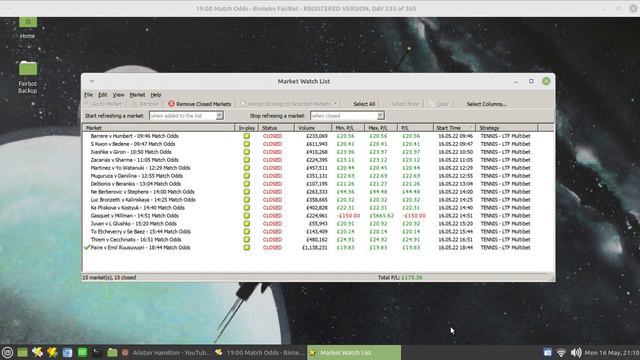Expand Assign Strategy to Selected Markets arrow

pos(336,104)
